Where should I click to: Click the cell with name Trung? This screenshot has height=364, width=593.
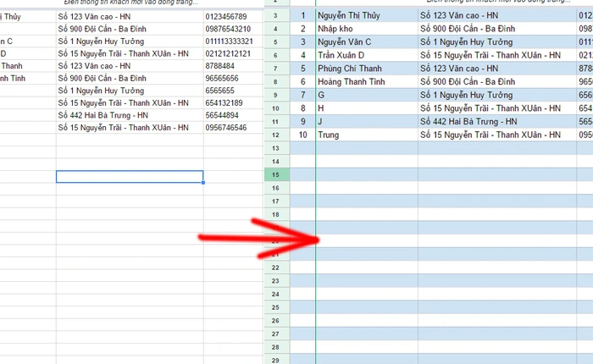(365, 135)
